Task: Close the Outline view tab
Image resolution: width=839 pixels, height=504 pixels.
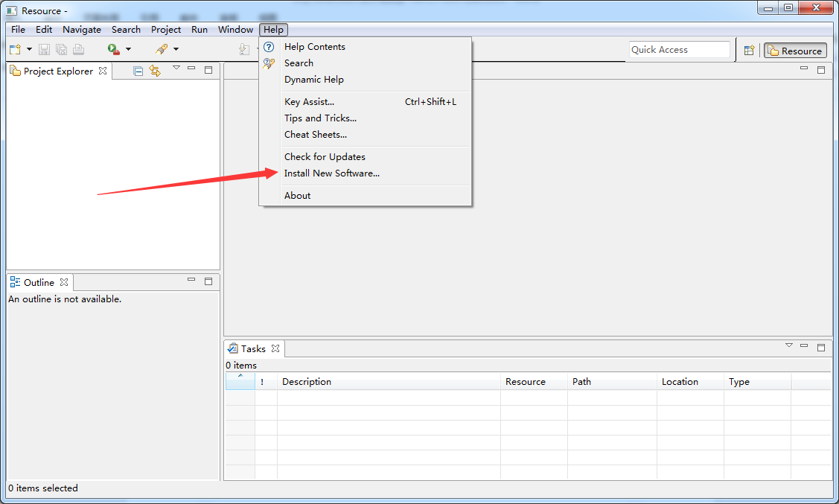Action: (x=64, y=282)
